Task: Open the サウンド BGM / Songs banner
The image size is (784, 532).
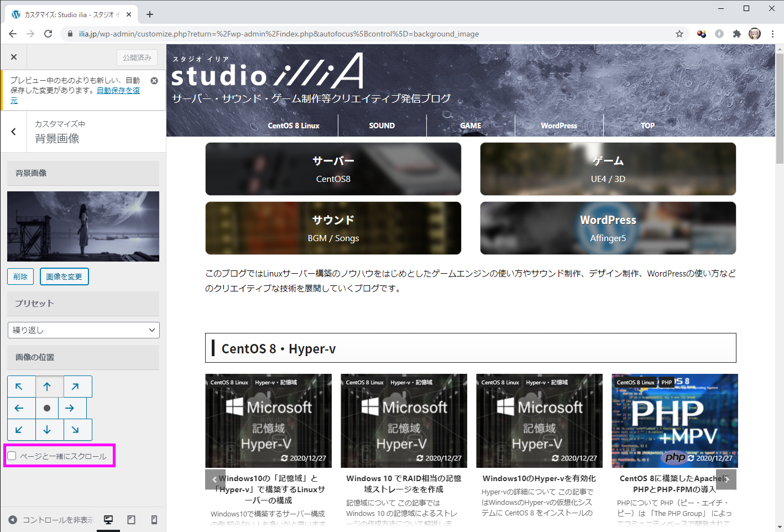Action: pyautogui.click(x=333, y=228)
